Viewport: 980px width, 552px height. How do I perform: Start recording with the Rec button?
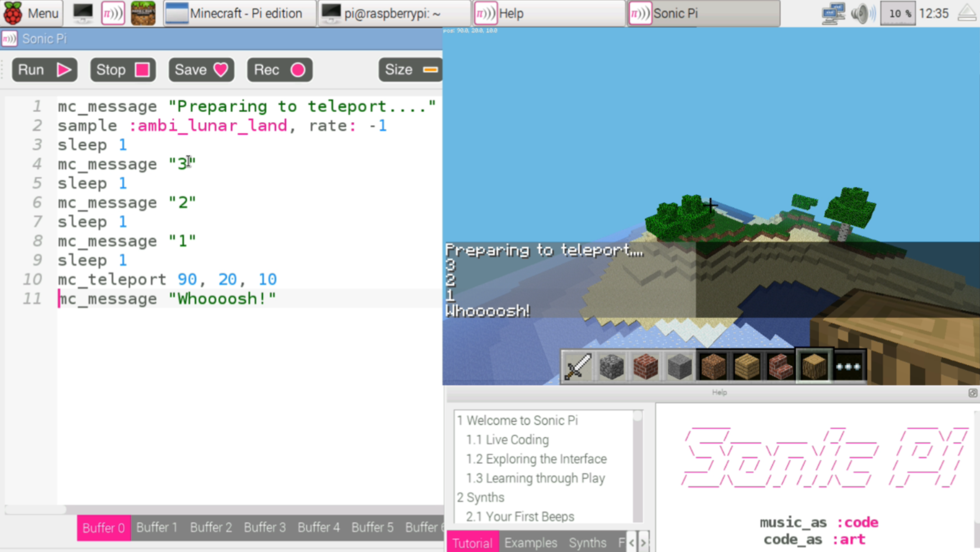(280, 70)
